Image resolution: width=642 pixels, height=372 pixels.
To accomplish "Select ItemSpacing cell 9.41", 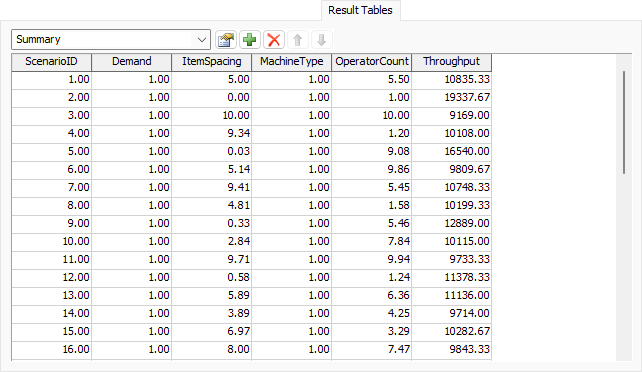I will [x=212, y=187].
